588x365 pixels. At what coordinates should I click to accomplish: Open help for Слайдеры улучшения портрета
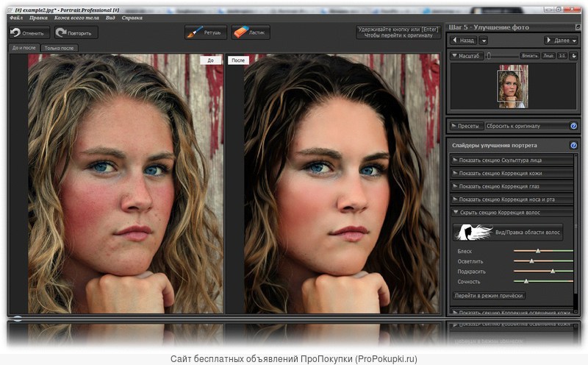click(574, 145)
